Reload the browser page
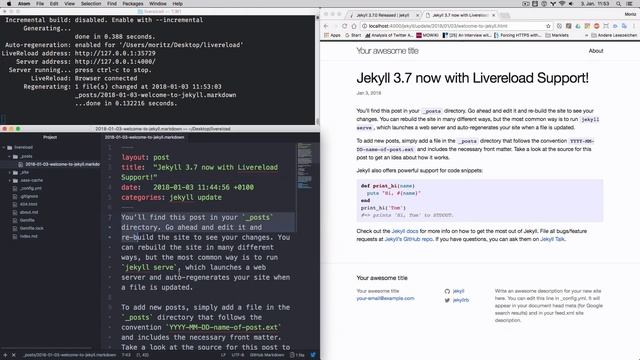 click(344, 26)
